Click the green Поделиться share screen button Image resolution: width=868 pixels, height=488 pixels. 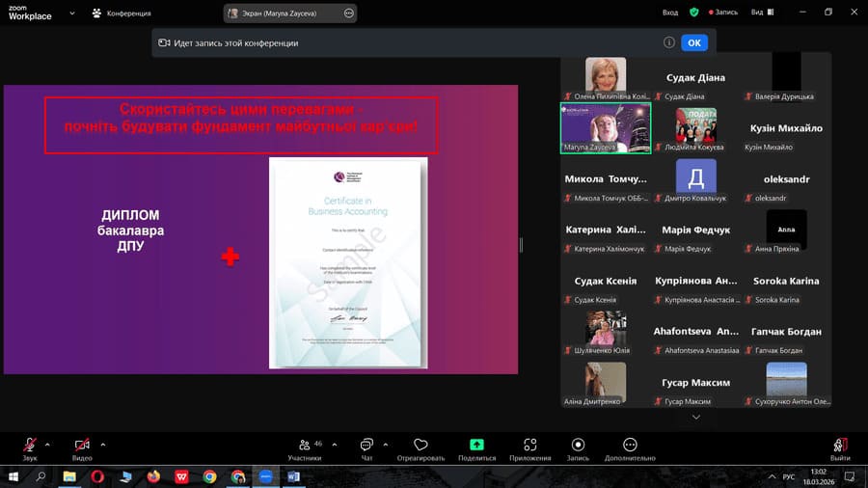point(476,445)
